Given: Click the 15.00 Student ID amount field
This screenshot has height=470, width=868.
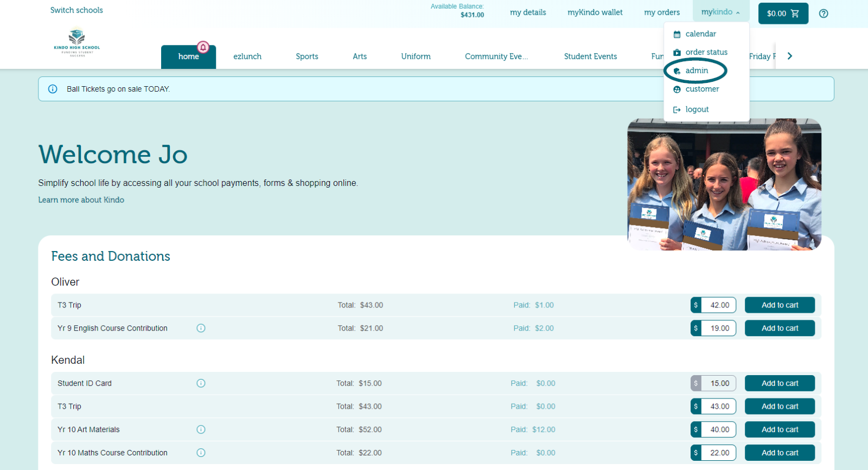Looking at the screenshot, I should point(719,383).
